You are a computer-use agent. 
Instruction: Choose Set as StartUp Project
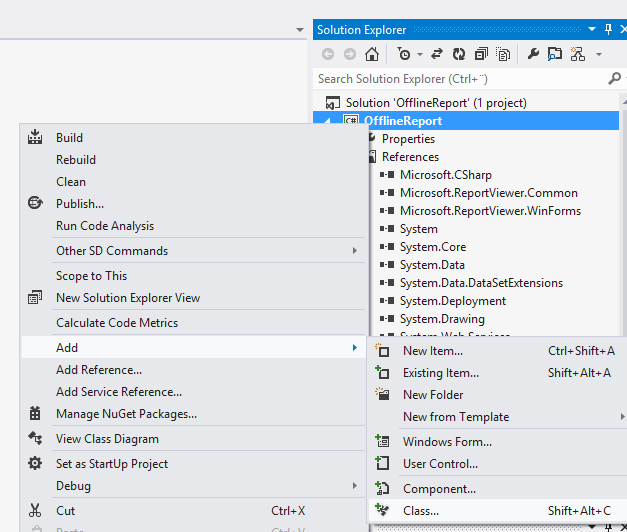111,464
